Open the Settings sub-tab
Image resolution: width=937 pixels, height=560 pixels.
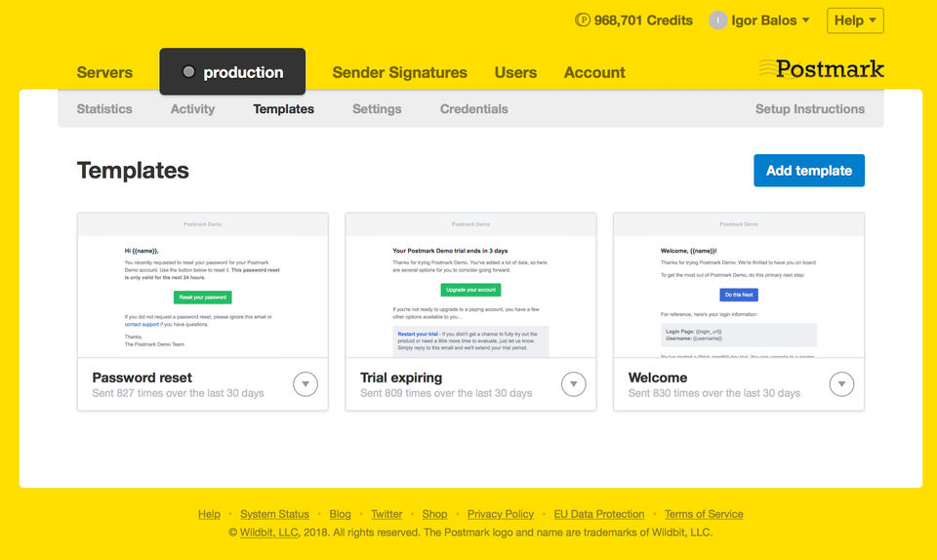(377, 108)
